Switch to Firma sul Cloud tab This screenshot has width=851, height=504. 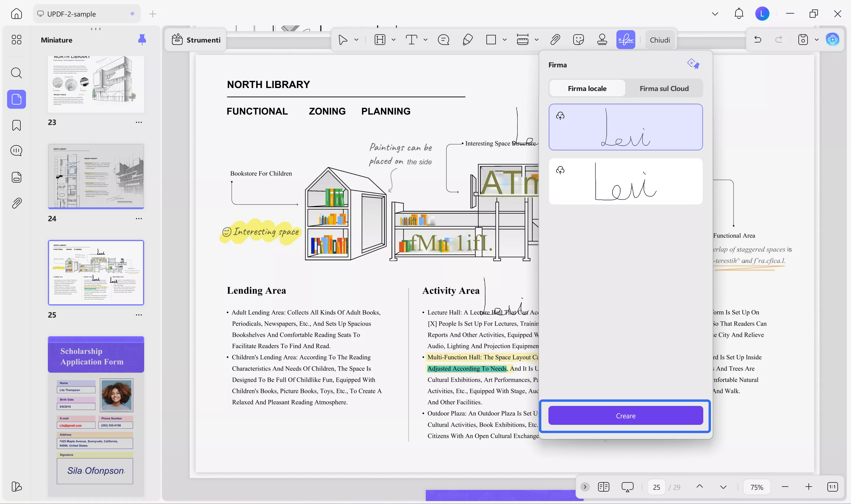click(664, 88)
